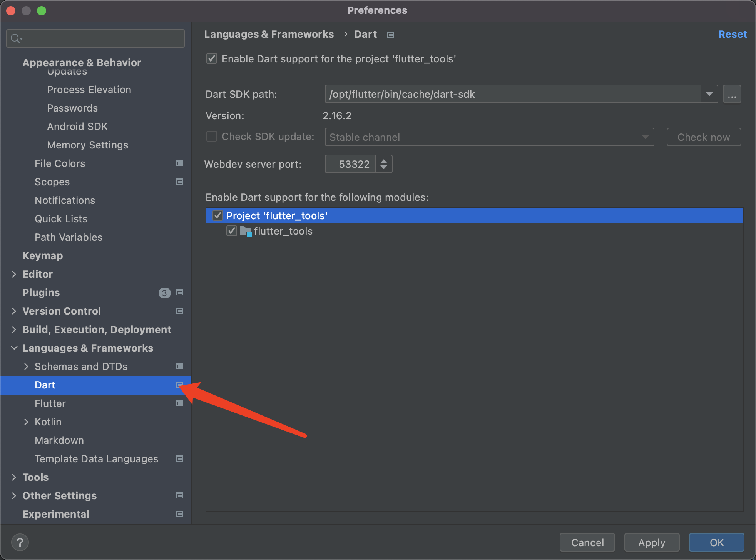
Task: Toggle the Check SDK update checkbox
Action: [211, 137]
